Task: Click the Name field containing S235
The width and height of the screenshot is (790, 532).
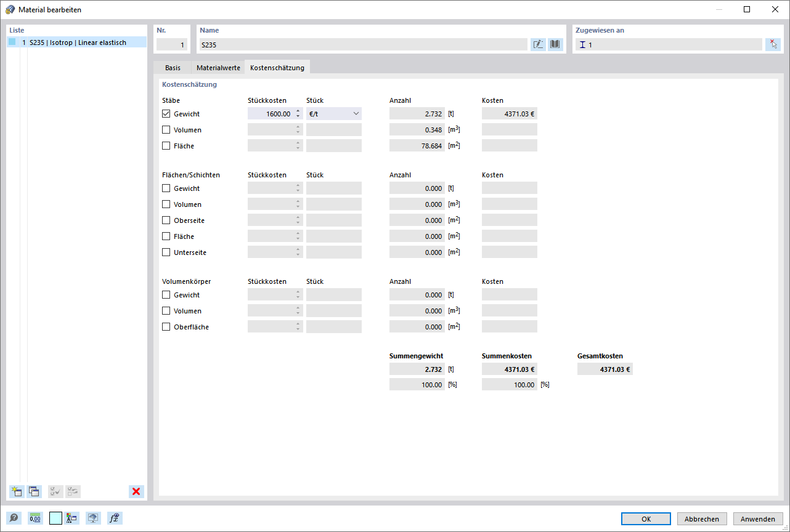Action: pos(363,44)
